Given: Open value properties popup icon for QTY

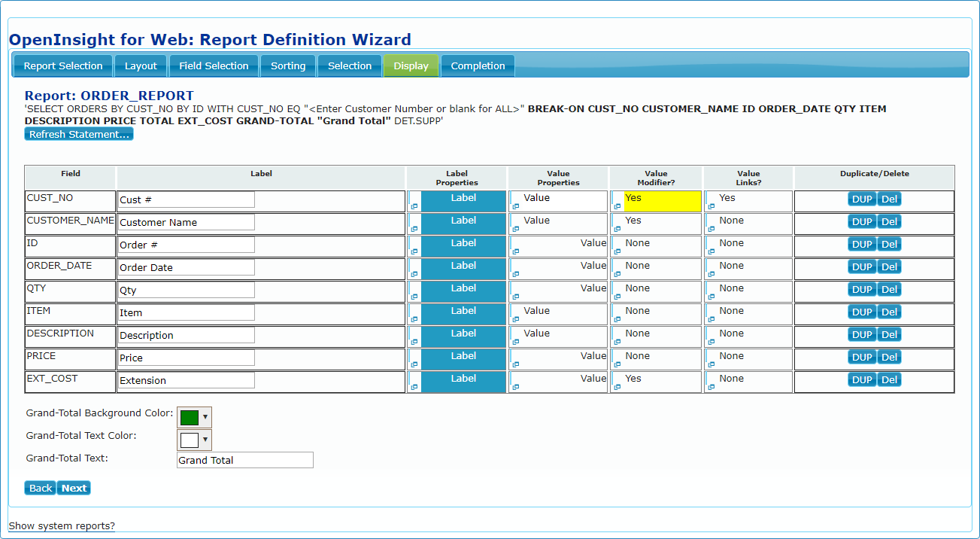Looking at the screenshot, I should coord(515,297).
